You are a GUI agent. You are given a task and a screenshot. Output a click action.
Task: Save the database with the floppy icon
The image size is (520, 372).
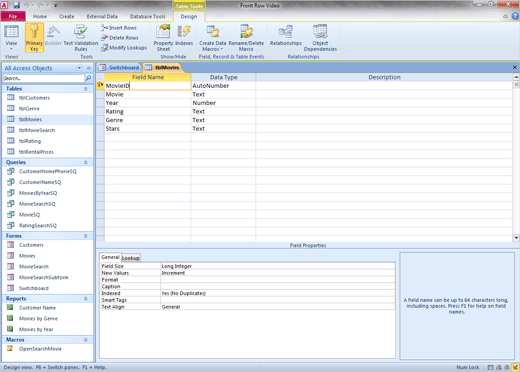pyautogui.click(x=16, y=5)
